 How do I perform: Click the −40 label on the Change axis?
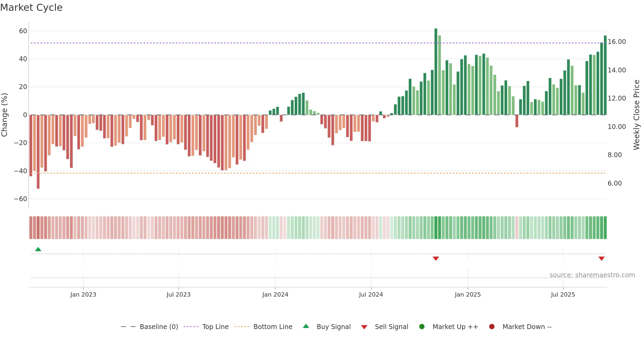[x=21, y=171]
